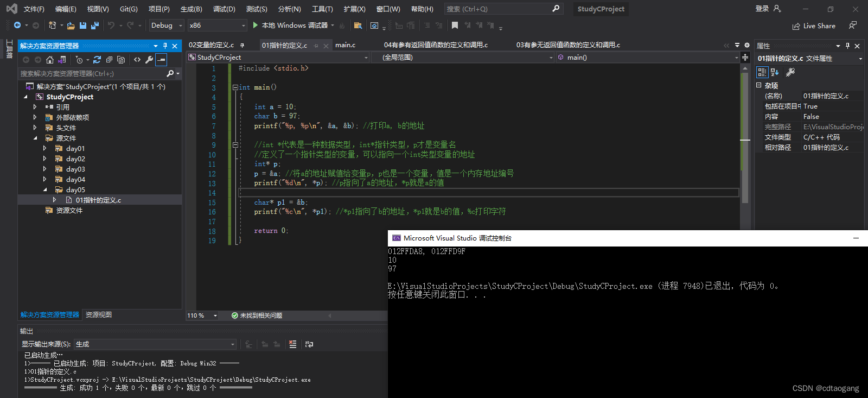
Task: Click view code angle-brackets icon
Action: pyautogui.click(x=137, y=60)
